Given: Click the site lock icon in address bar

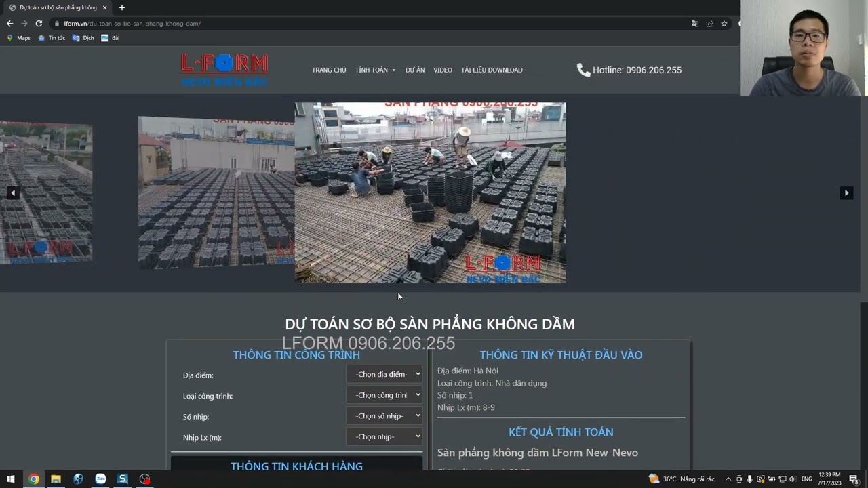Looking at the screenshot, I should point(57,24).
